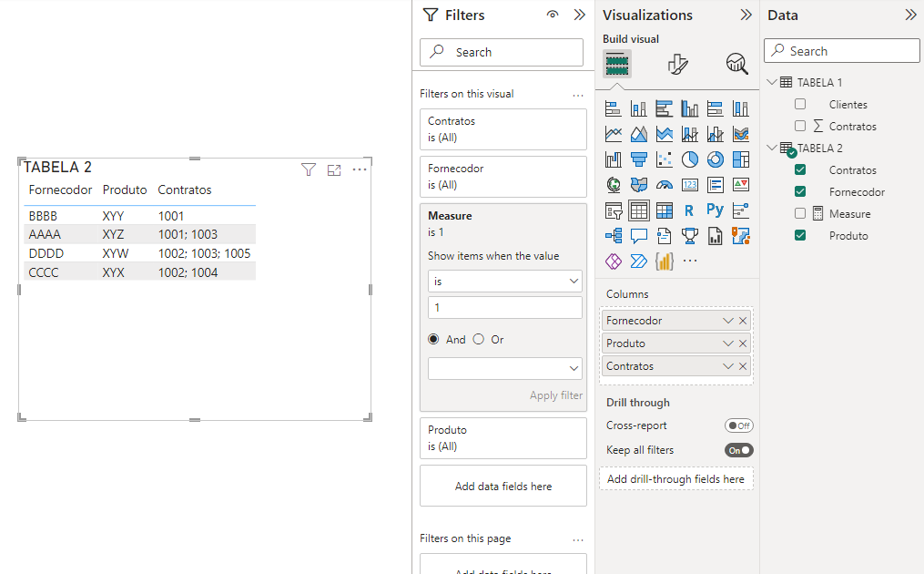Toggle Cross-report drill through switch

[739, 425]
